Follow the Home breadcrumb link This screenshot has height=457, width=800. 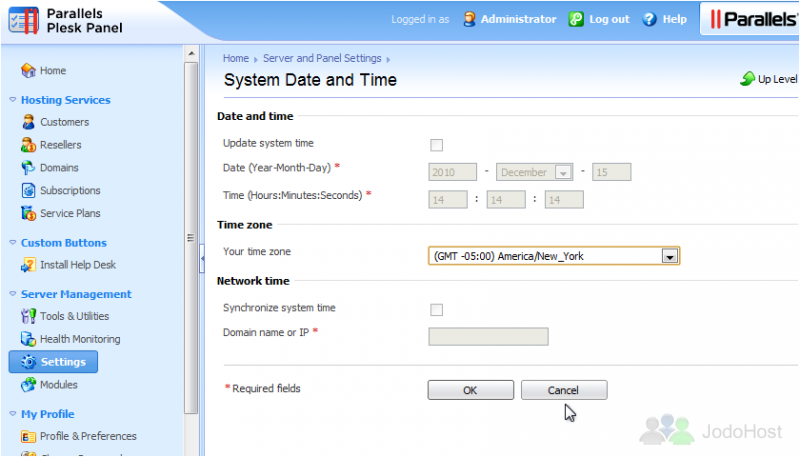(x=236, y=58)
